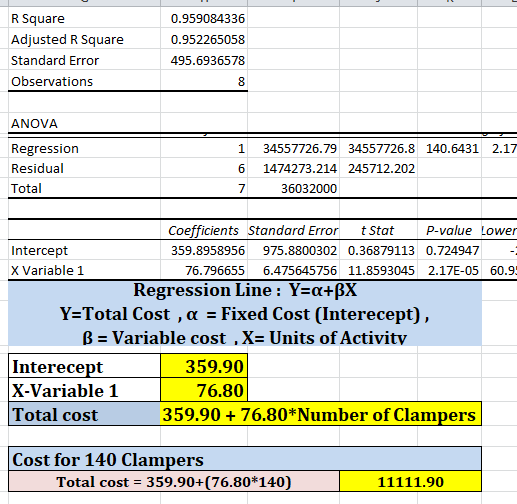517x504 pixels.
Task: Click the Residual degrees of freedom 6
Action: (x=241, y=169)
